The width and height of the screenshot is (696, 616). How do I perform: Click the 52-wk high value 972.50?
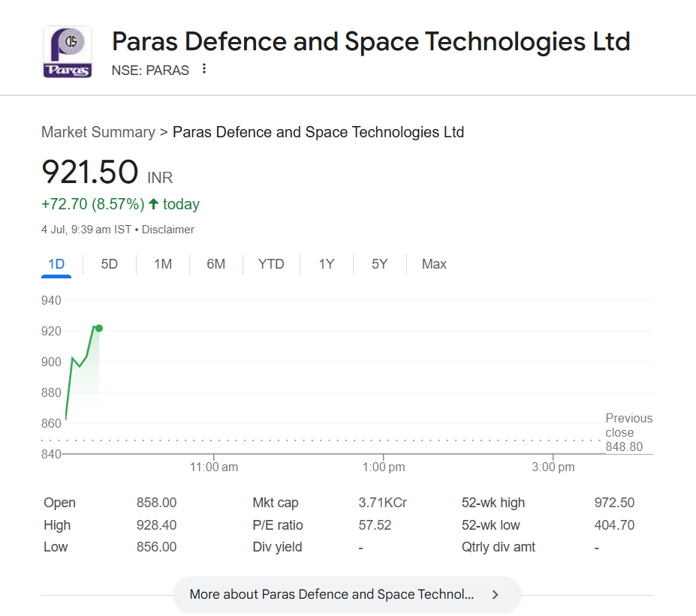(614, 503)
